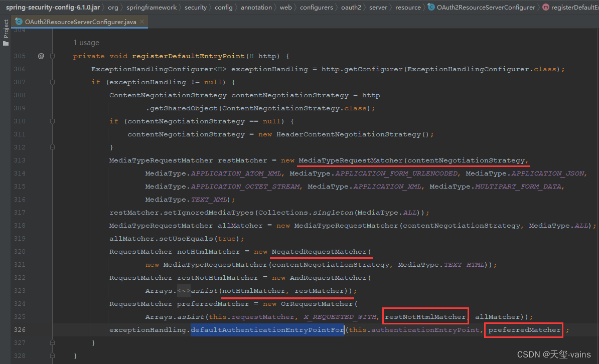Image resolution: width=599 pixels, height=364 pixels.
Task: Collapse the inner if fold at line 310
Action: click(x=52, y=121)
